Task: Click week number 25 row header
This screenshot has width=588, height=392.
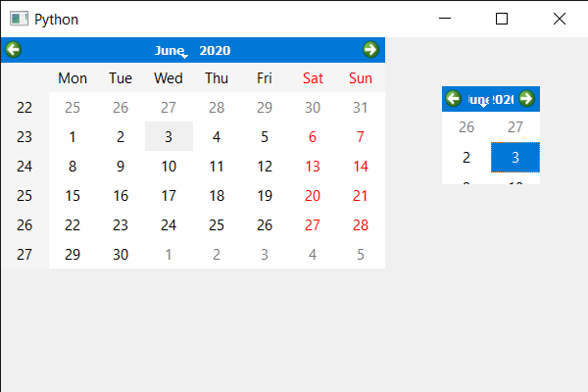Action: [25, 196]
